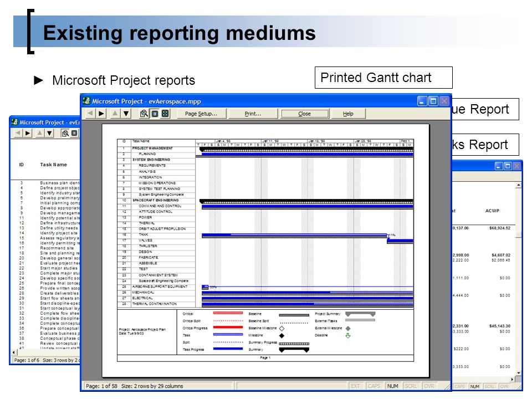Click 'ID' column header in left window
Image resolution: width=532 pixels, height=399 pixels.
point(22,165)
